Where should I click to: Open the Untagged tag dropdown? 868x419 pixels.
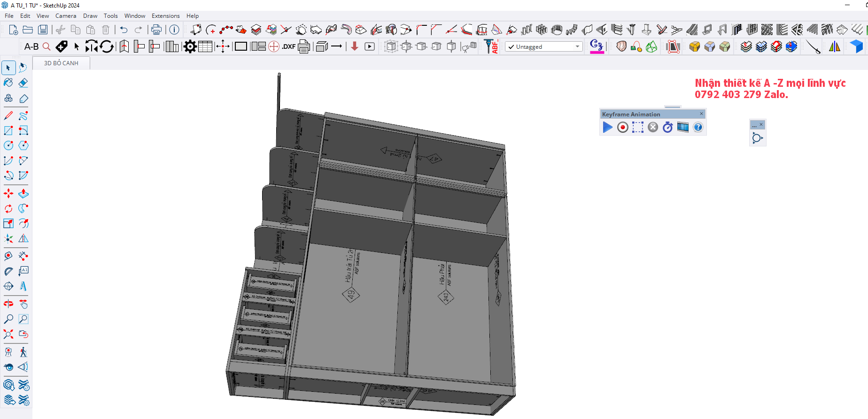pyautogui.click(x=577, y=47)
